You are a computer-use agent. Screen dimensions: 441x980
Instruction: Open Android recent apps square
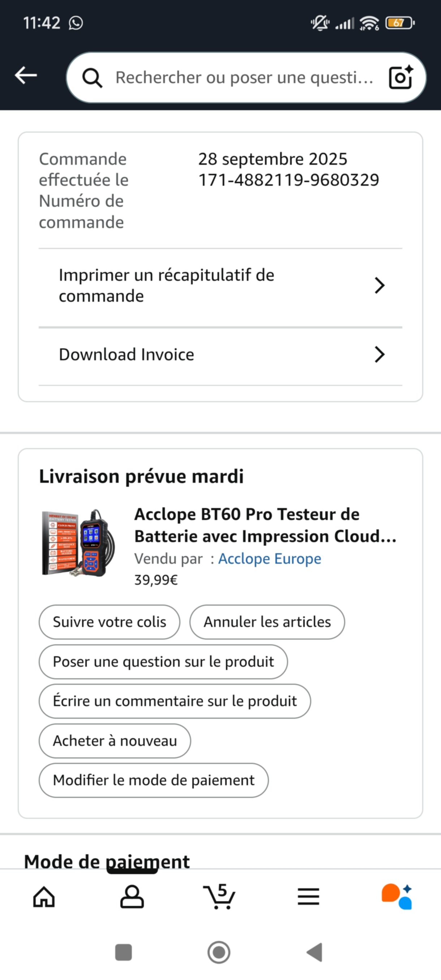tap(123, 952)
